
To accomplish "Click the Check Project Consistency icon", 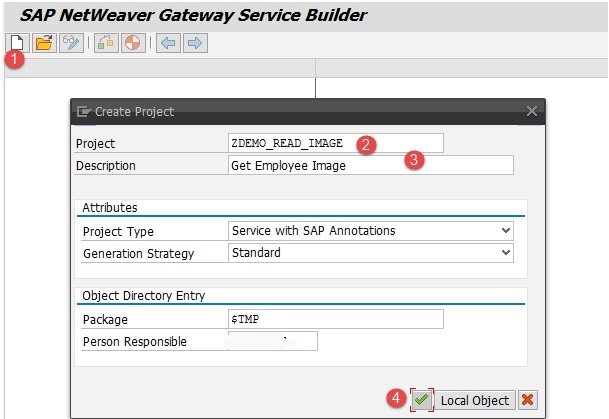I will coord(106,43).
